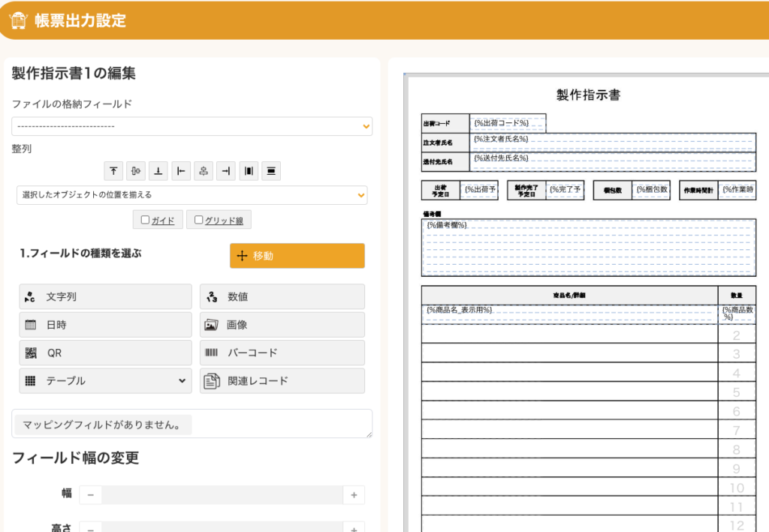Click the match height (horizontal bars) icon
Image resolution: width=769 pixels, height=532 pixels.
(271, 171)
